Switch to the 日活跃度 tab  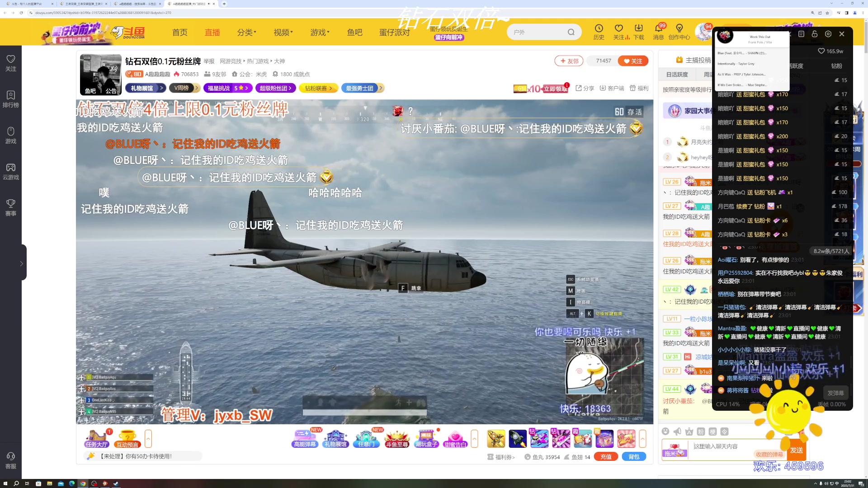click(677, 75)
